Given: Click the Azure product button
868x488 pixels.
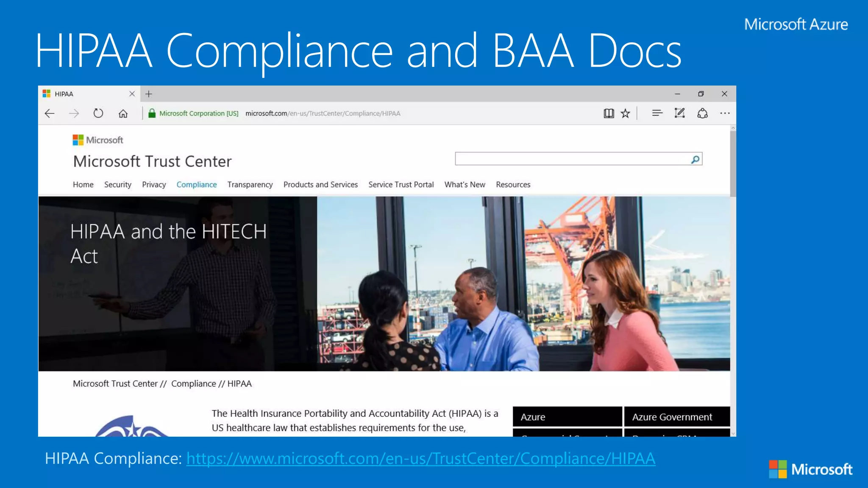Looking at the screenshot, I should coord(568,417).
